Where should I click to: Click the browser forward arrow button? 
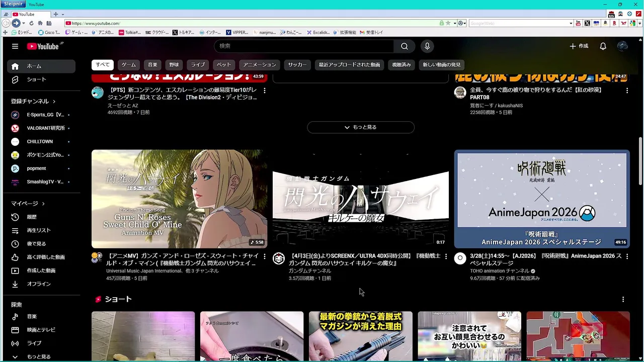click(x=16, y=23)
